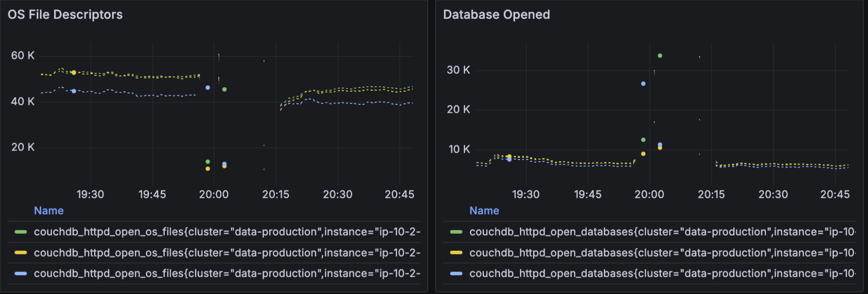Open the OS File Descriptors panel title

(x=65, y=14)
